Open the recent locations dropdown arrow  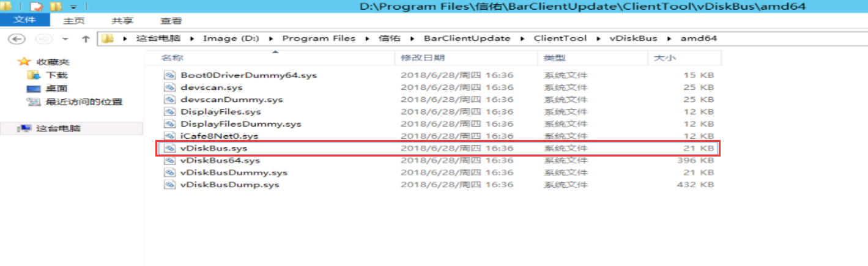65,39
